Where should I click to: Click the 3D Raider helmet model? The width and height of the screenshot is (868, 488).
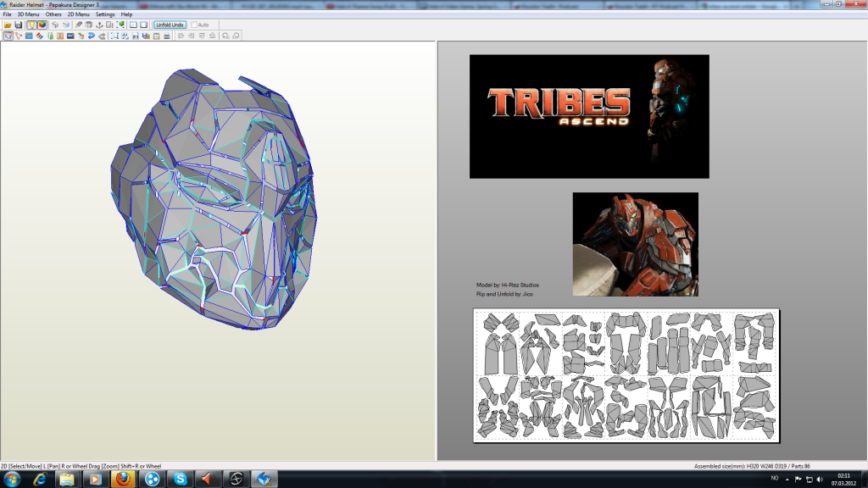[x=214, y=199]
